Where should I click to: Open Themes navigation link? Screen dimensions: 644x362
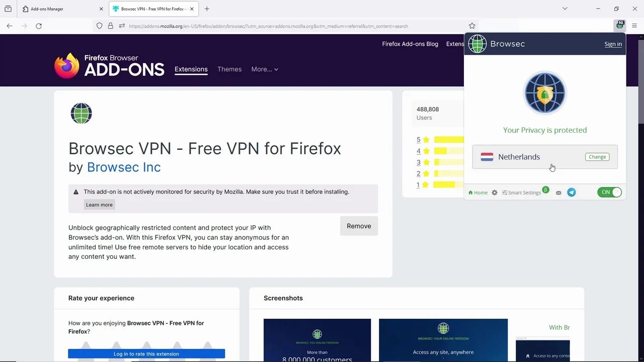(x=229, y=69)
